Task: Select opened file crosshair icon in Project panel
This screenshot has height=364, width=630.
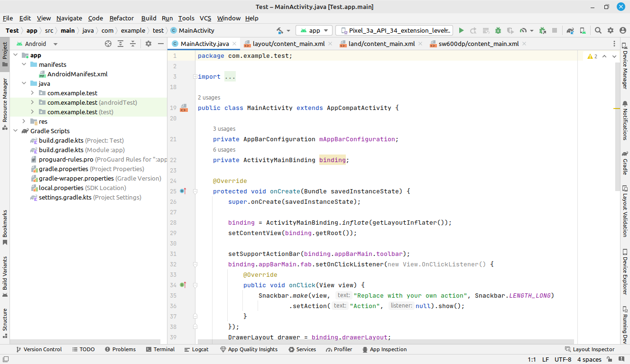Action: click(108, 44)
